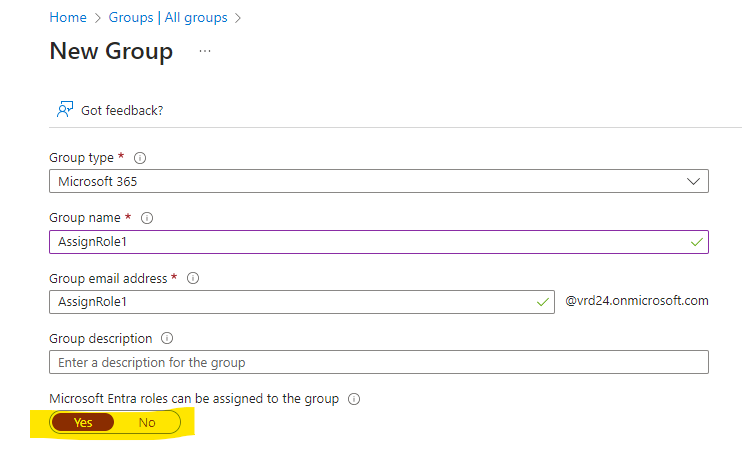
Task: Click the Got feedback? button
Action: coord(110,110)
